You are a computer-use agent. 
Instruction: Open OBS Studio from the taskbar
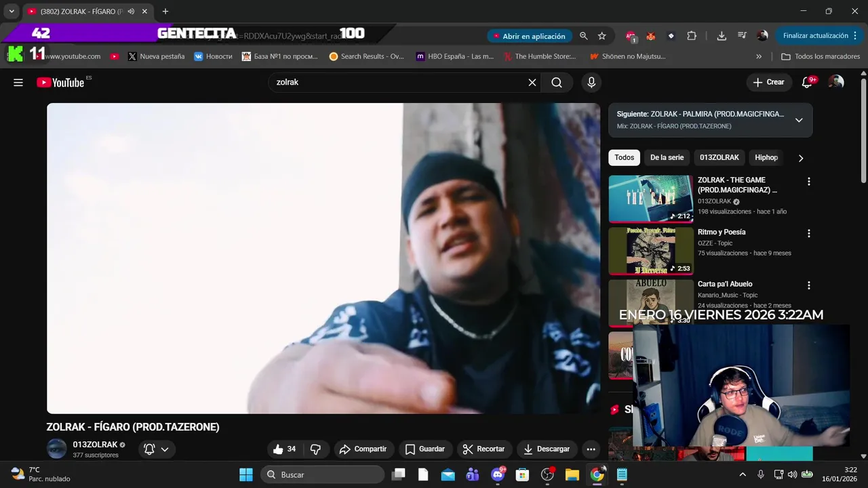(x=547, y=474)
